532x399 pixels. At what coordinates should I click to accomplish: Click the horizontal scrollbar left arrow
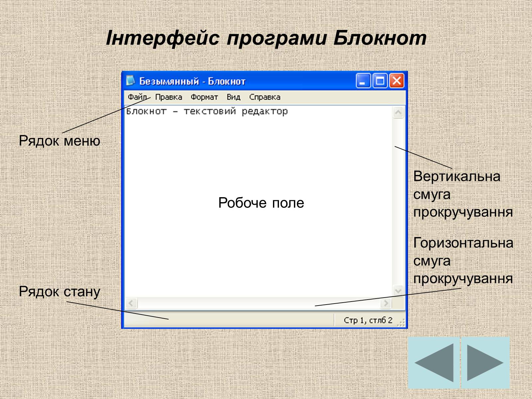[131, 303]
